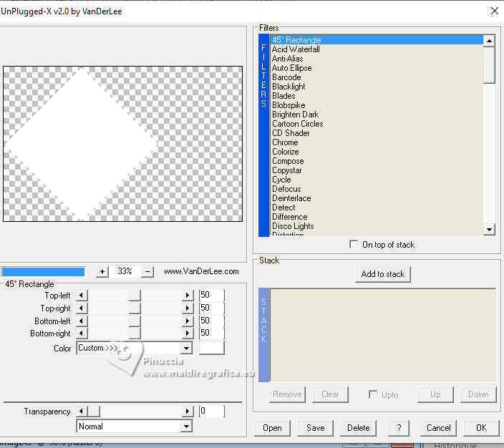Visit www.VanDerLee.com link
504x448 pixels.
(x=201, y=271)
